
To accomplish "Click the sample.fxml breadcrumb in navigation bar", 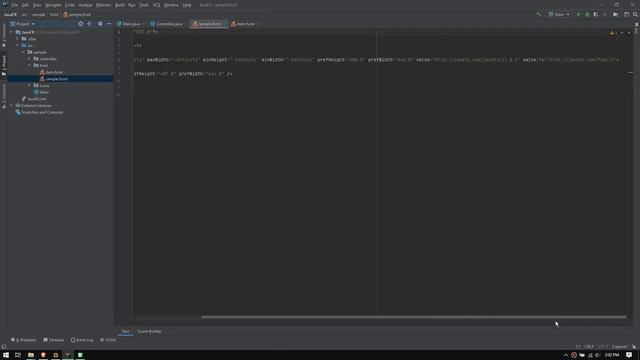I will pos(77,14).
